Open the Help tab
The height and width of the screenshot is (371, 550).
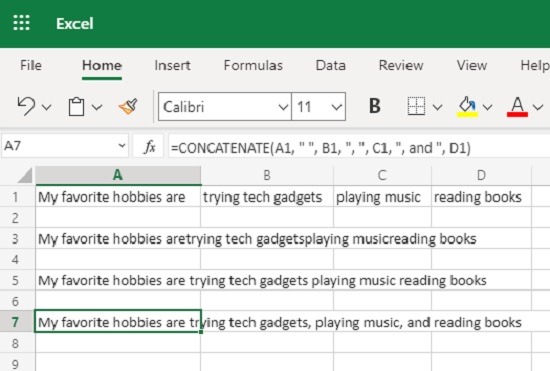coord(535,65)
